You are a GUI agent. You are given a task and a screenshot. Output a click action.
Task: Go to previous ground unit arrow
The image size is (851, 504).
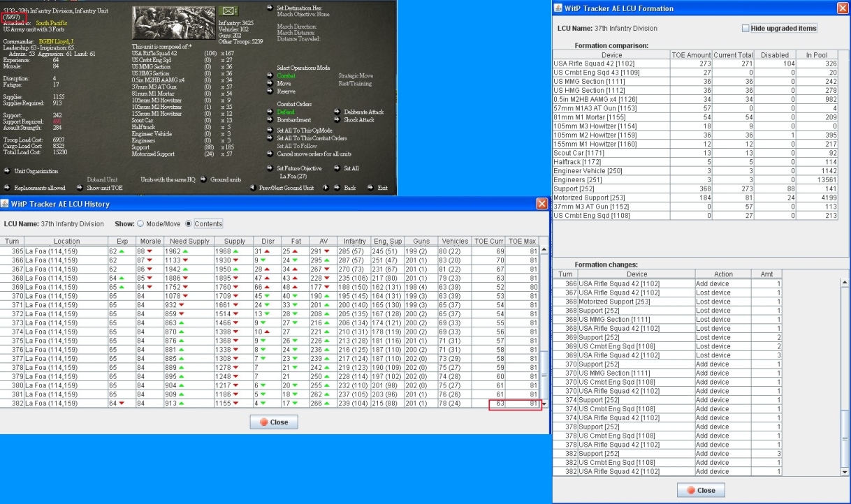(253, 188)
